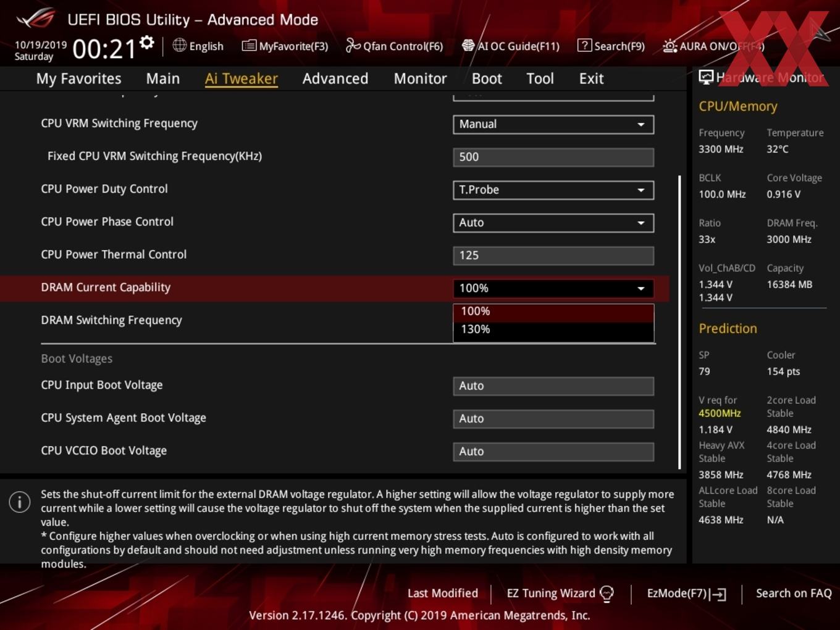Go to the Advanced tab
The image size is (840, 630).
point(335,78)
